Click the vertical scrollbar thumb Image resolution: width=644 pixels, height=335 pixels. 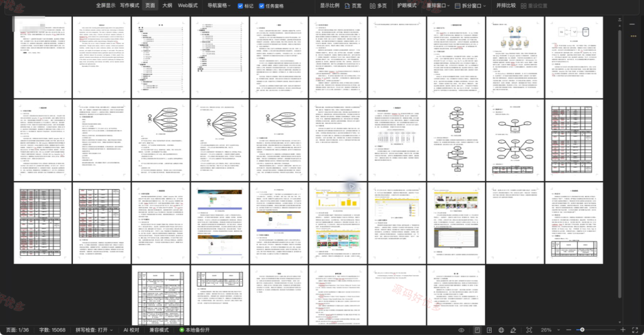pos(619,164)
